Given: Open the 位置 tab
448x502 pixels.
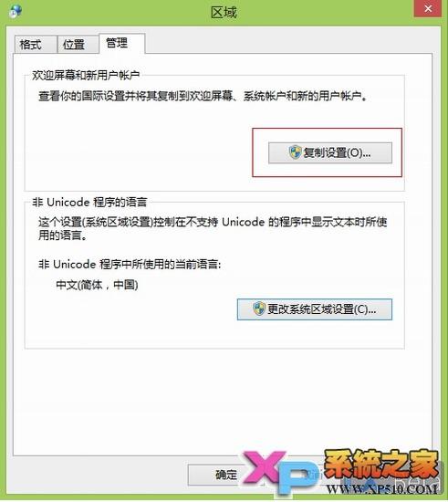Looking at the screenshot, I should [x=78, y=44].
